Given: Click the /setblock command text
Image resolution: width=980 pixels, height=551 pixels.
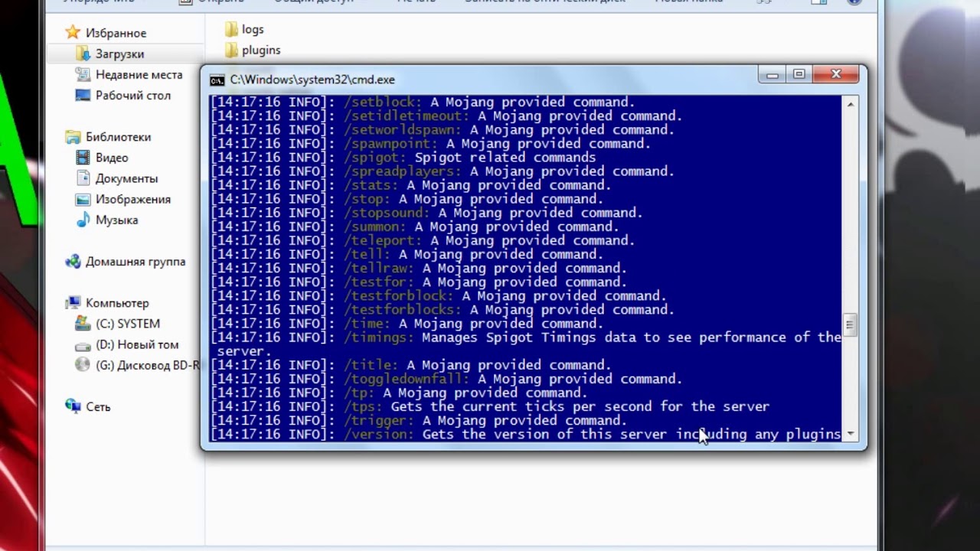Looking at the screenshot, I should 383,102.
